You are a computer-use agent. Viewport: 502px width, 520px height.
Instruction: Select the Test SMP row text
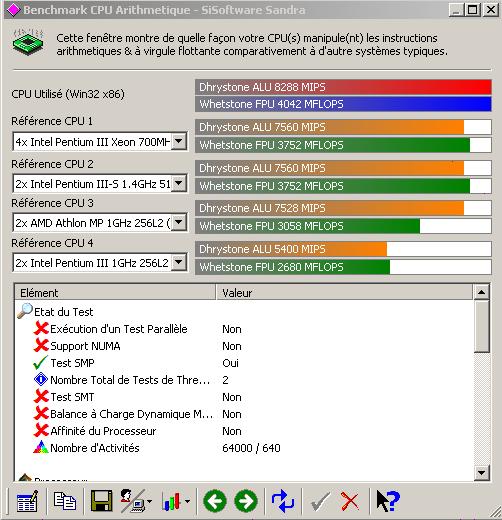click(x=72, y=363)
